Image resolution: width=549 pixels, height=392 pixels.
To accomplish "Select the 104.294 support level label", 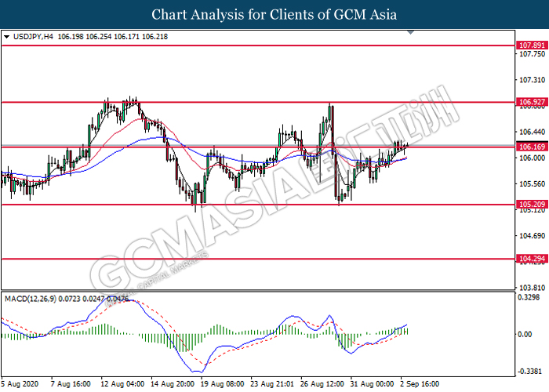I will click(x=532, y=259).
